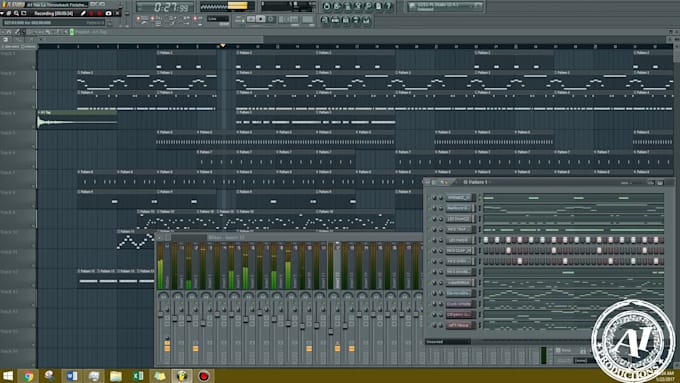The height and width of the screenshot is (383, 680).
Task: Toggle first lit step in middle step-sequencer row
Action: [x=508, y=251]
